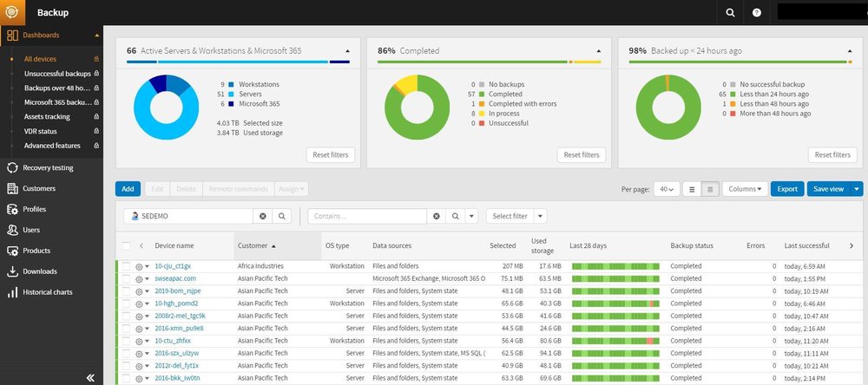The height and width of the screenshot is (385, 868).
Task: Collapse the Backed up < 24 hours ago panel
Action: (850, 51)
